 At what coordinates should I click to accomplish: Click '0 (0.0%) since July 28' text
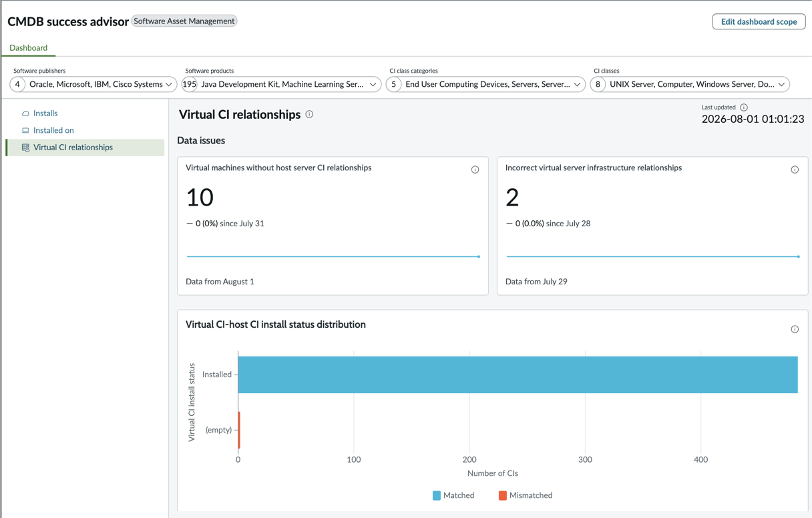tap(553, 224)
